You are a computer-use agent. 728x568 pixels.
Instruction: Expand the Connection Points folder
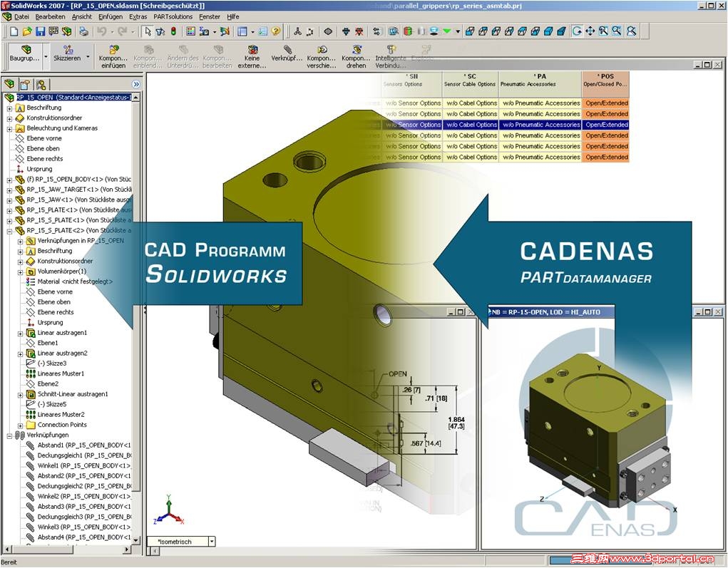[x=20, y=425]
